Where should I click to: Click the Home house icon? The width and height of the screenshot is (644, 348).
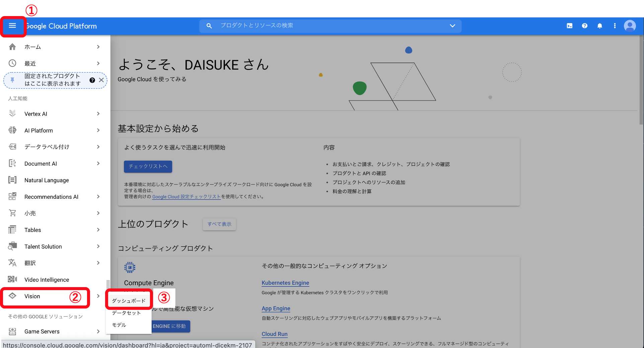click(x=12, y=47)
